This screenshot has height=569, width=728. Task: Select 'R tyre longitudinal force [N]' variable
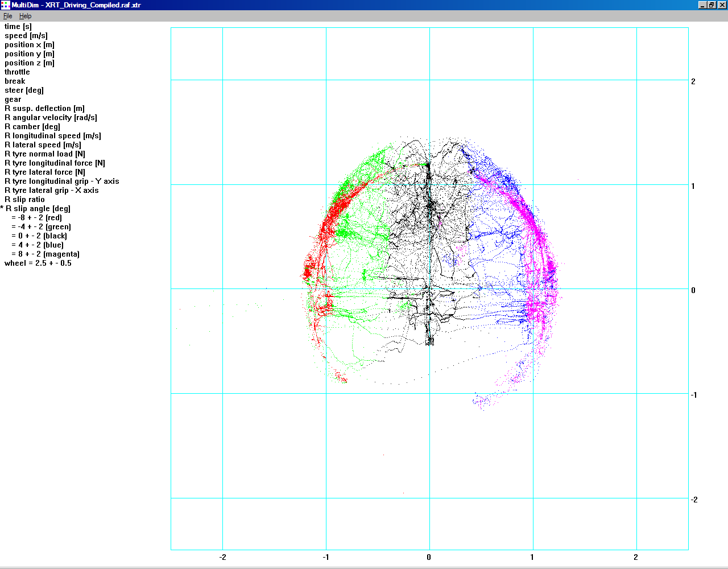[55, 163]
